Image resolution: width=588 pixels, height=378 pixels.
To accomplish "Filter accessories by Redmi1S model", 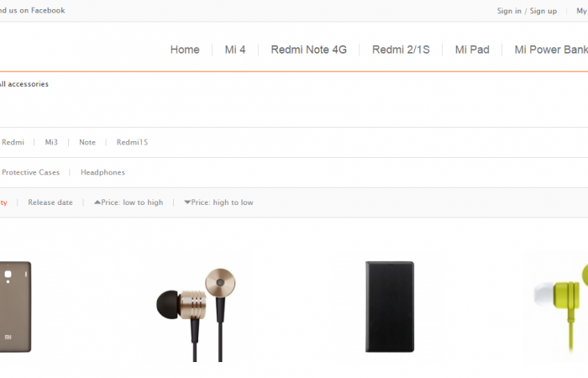I will tap(132, 143).
